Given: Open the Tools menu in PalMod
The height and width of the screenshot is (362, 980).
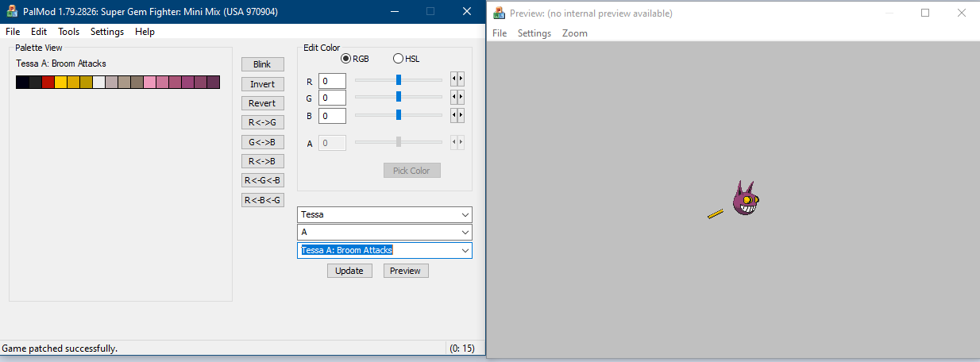Looking at the screenshot, I should (68, 32).
